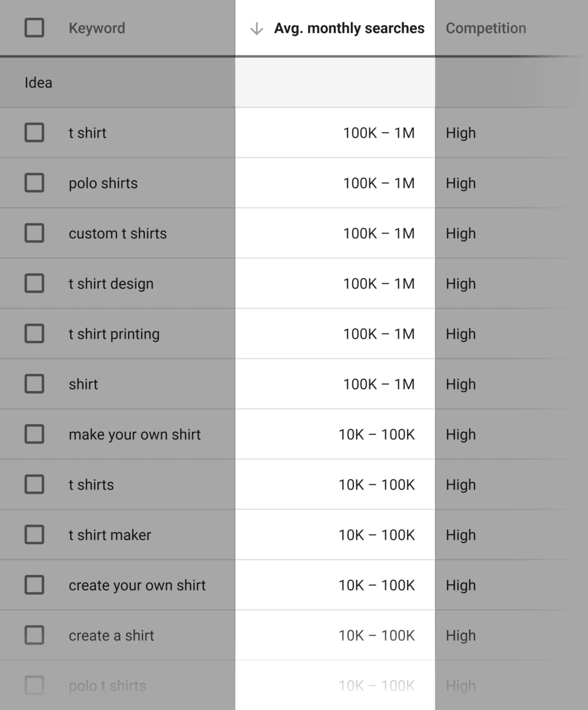Tick the custom t shirts checkbox
Viewport: 588px width, 710px height.
point(34,233)
